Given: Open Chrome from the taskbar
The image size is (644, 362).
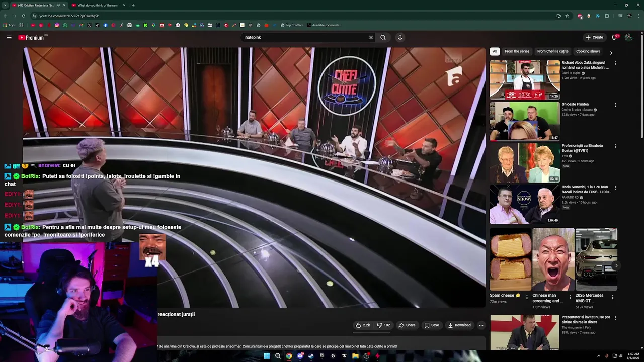Looking at the screenshot, I should point(289,356).
